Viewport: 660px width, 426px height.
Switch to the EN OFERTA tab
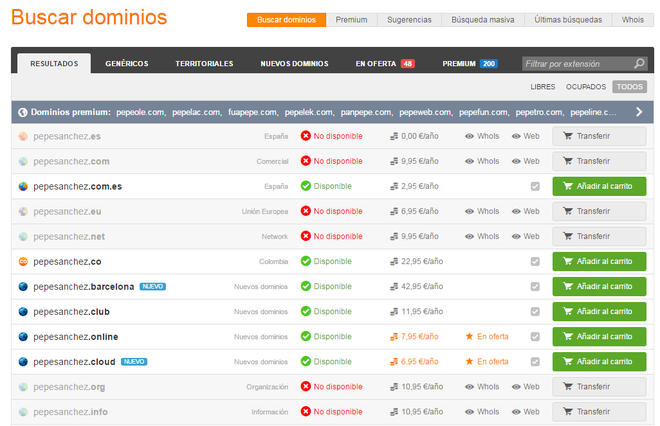pos(385,64)
